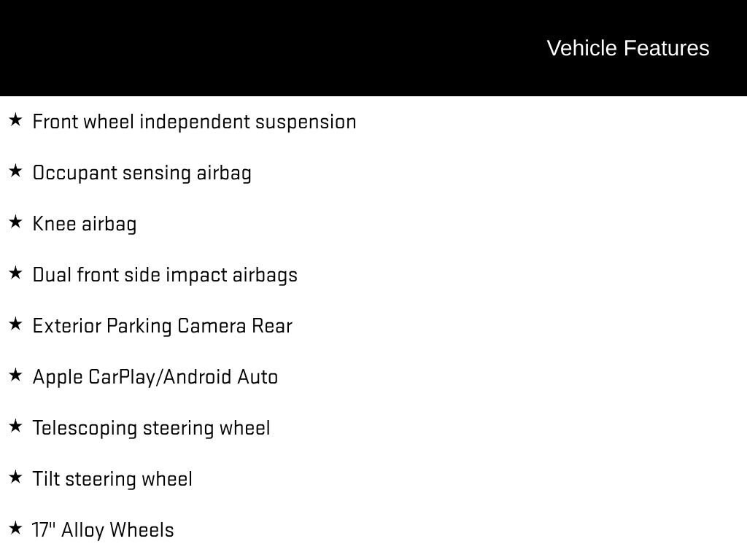Click the star beside Front wheel independent suspension
Screen dimensions: 747x560
coord(15,120)
